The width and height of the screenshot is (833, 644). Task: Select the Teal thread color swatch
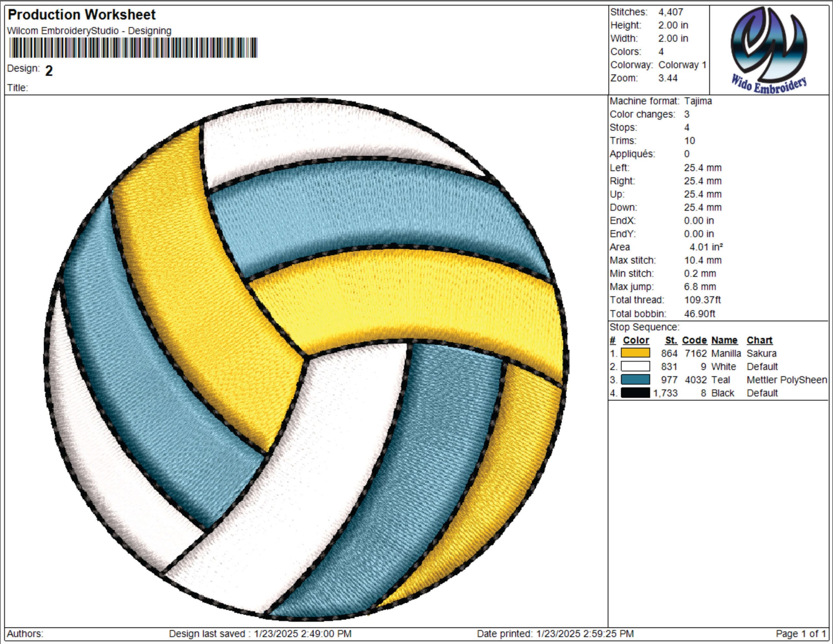click(635, 380)
